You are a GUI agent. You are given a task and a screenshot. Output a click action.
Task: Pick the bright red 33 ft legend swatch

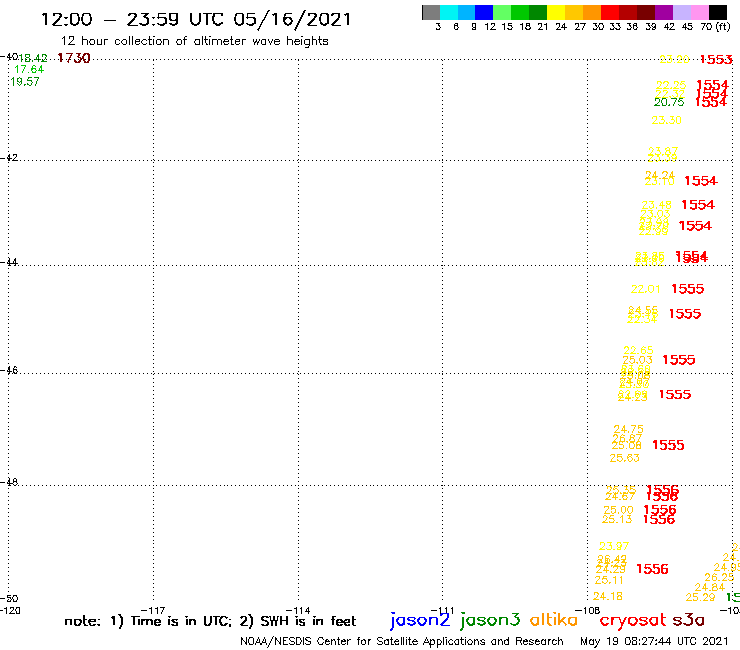coord(610,12)
